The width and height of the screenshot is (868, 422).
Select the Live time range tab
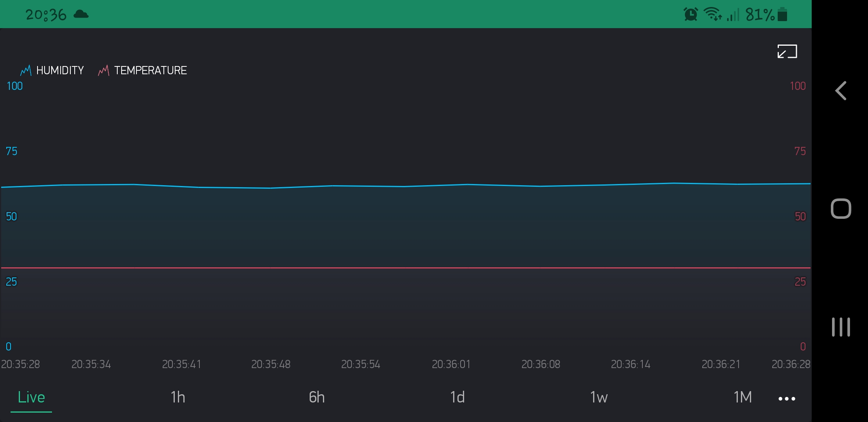(31, 397)
